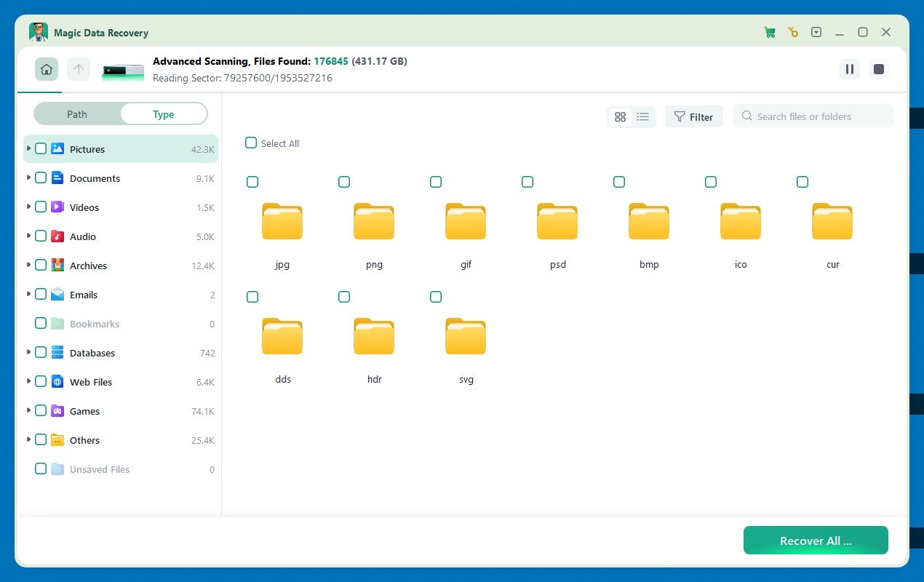Viewport: 924px width, 582px height.
Task: Stop the scan with square button
Action: click(879, 69)
